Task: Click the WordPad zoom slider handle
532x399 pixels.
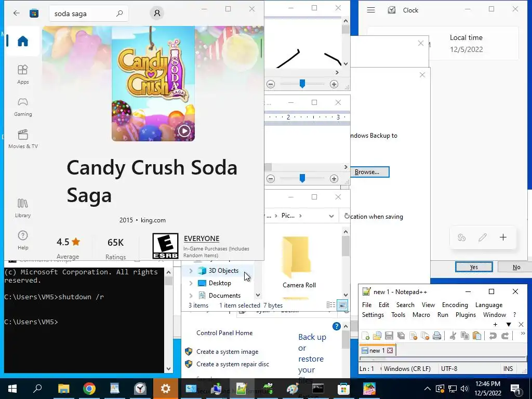Action: 302,178
